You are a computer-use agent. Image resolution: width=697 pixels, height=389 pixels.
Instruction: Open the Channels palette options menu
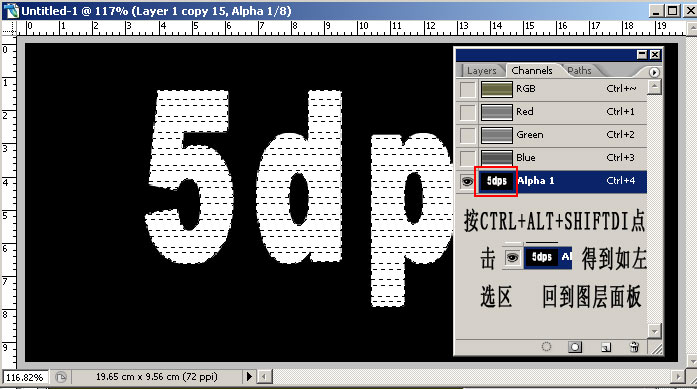pyautogui.click(x=653, y=72)
